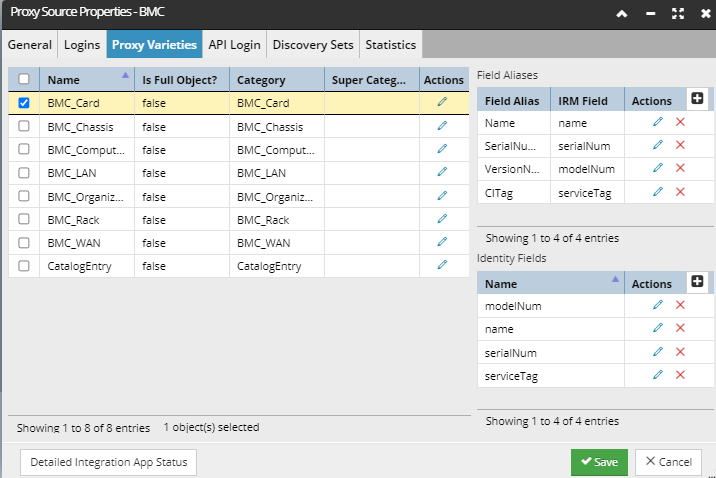Click the serialNum IRM field cell

coord(587,146)
